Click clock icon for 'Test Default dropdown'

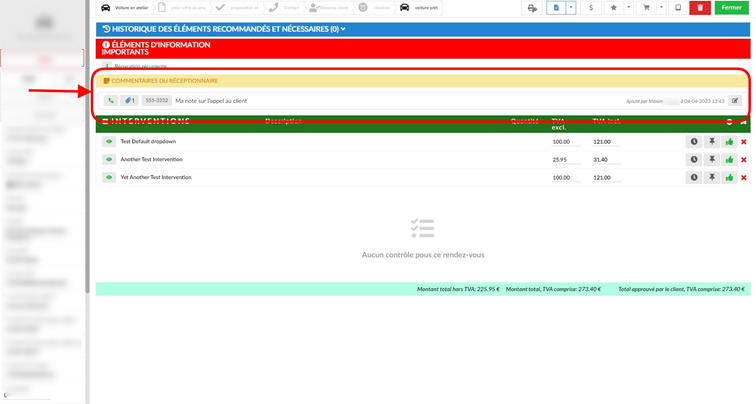pyautogui.click(x=694, y=142)
